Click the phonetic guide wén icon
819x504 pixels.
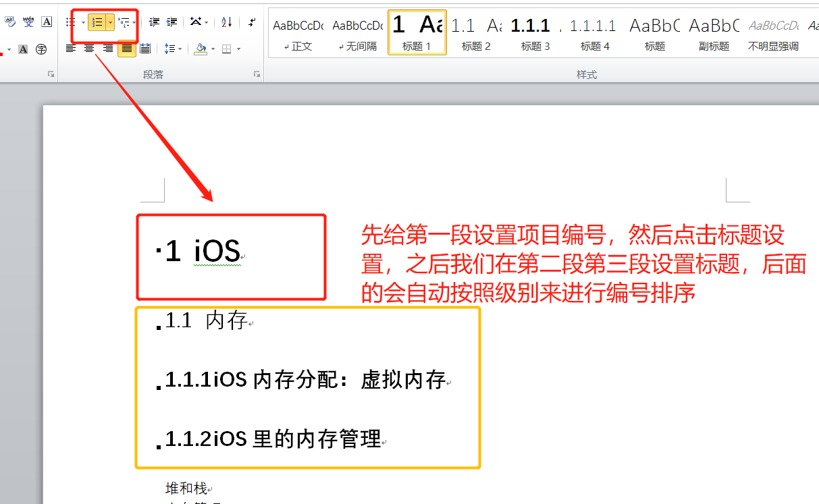pyautogui.click(x=28, y=22)
